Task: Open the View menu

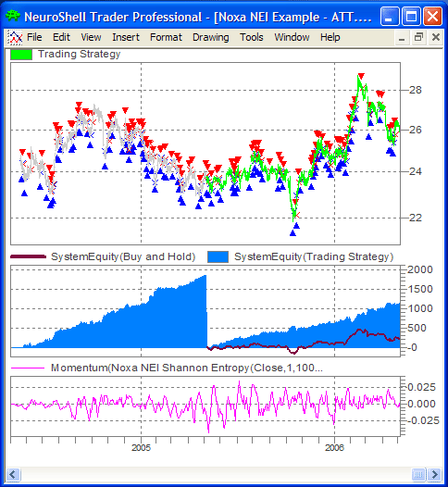Action: [91, 37]
